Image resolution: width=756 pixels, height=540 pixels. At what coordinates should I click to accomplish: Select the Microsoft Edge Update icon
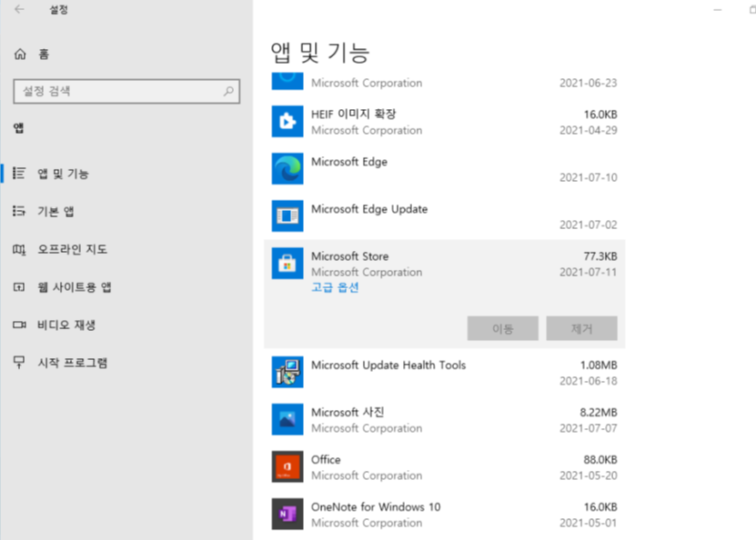click(x=287, y=215)
